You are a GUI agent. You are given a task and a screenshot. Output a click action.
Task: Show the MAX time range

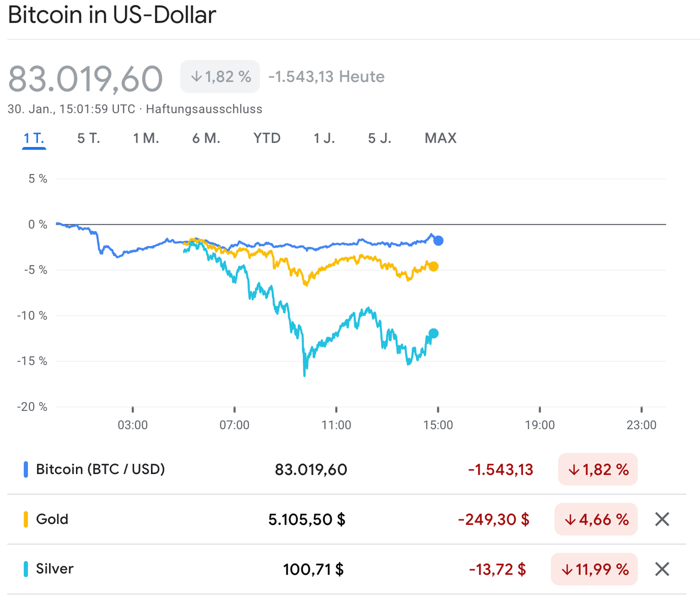(440, 138)
